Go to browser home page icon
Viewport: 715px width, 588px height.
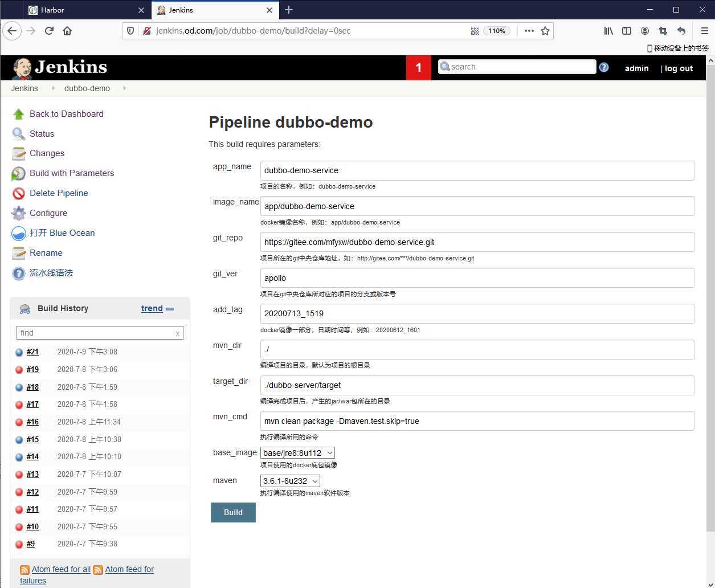67,31
